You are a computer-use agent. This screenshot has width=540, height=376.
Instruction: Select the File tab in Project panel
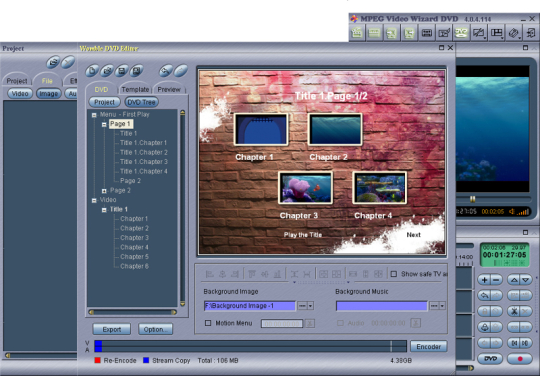47,81
